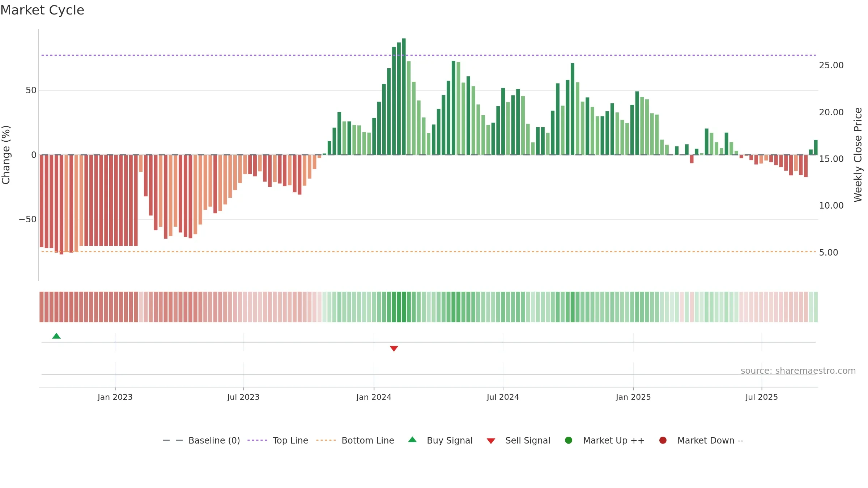Click the Jul 2025 axis label
The image size is (868, 488).
coord(762,397)
